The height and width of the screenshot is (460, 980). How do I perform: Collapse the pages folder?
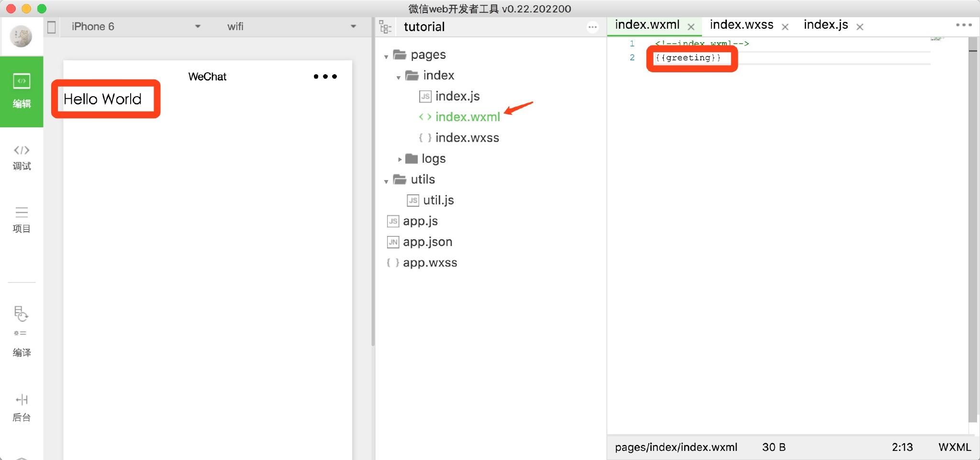click(386, 56)
